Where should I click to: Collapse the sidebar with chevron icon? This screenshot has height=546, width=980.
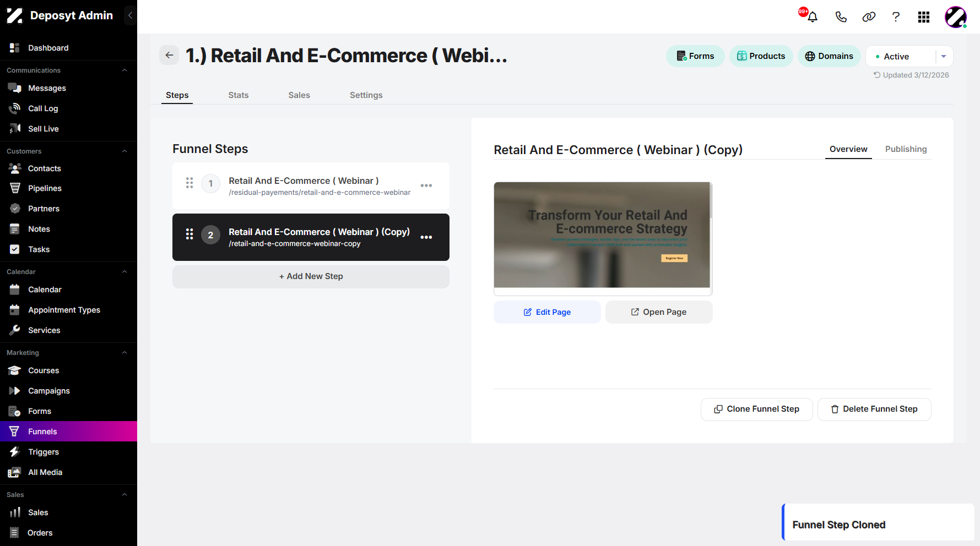(x=130, y=15)
